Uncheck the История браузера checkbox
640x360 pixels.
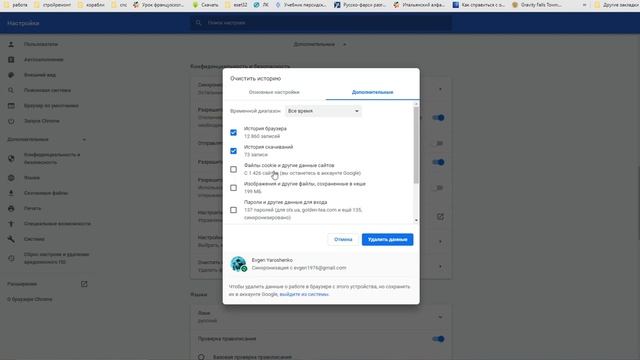tap(233, 133)
